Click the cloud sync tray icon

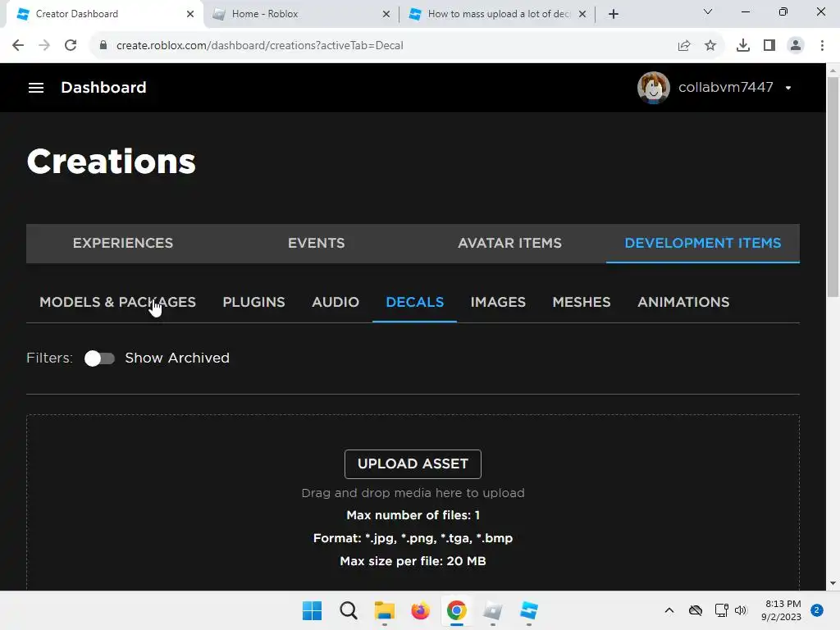(696, 610)
